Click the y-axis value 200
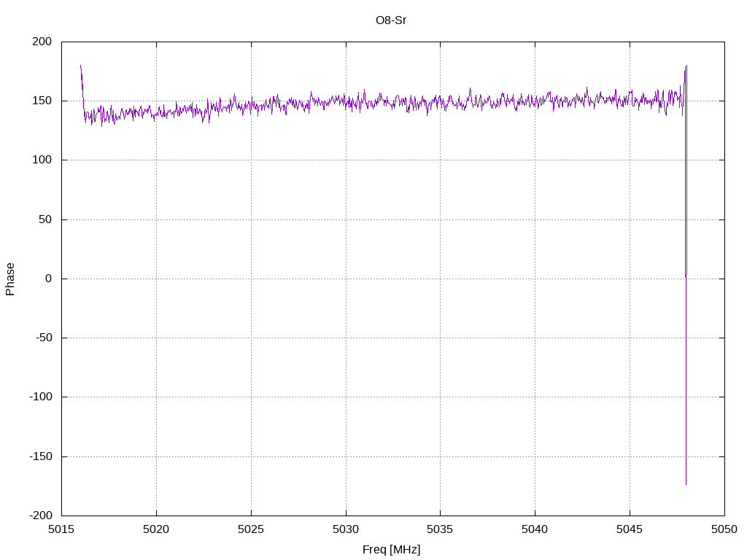The image size is (747, 560). click(x=42, y=42)
